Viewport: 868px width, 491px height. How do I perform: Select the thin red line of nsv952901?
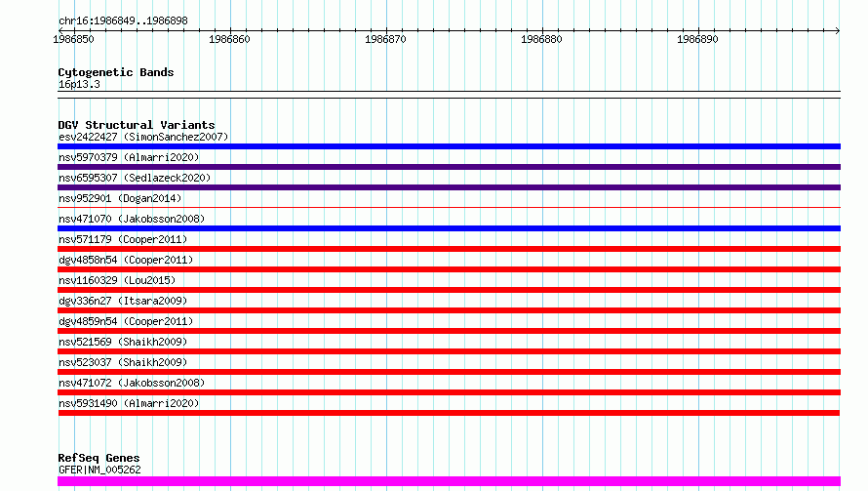point(449,208)
